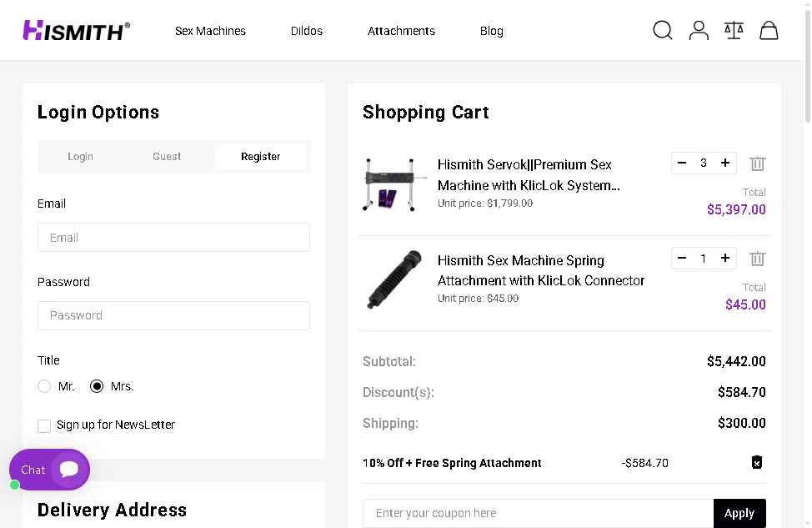The width and height of the screenshot is (812, 528).
Task: Remove the Spring Attachment via trash icon
Action: point(757,259)
